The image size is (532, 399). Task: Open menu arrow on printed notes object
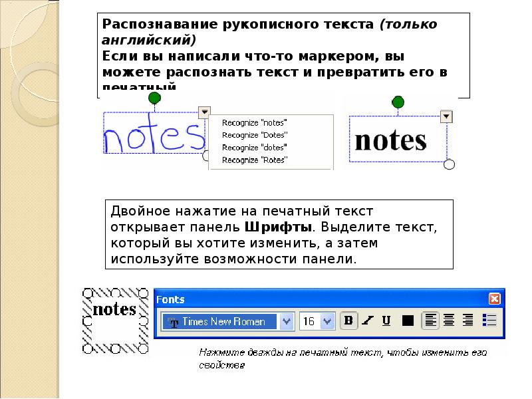tap(447, 117)
